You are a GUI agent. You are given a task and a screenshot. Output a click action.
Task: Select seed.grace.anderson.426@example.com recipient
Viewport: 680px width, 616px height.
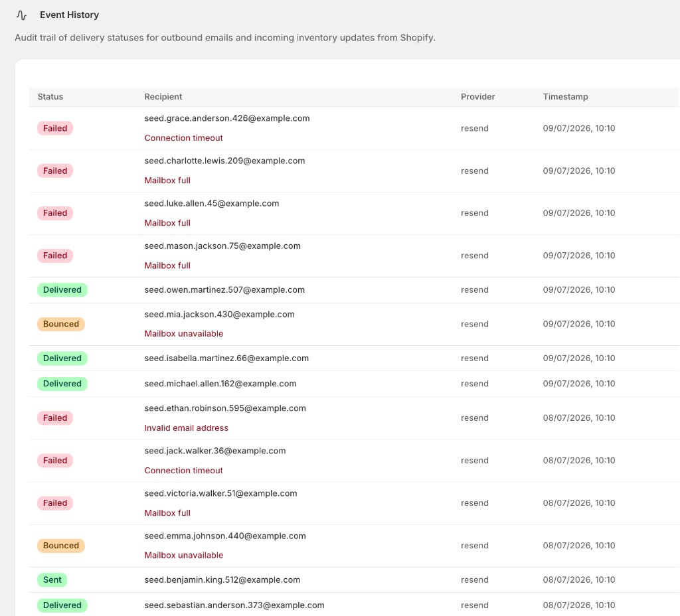227,118
